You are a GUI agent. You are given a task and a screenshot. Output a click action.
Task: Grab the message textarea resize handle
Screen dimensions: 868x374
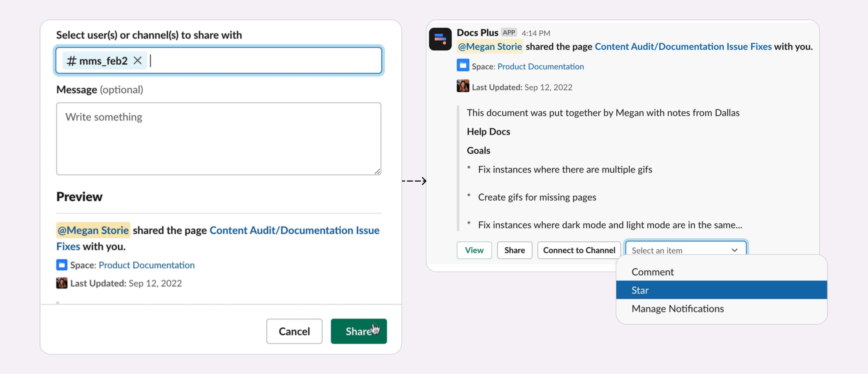(377, 171)
